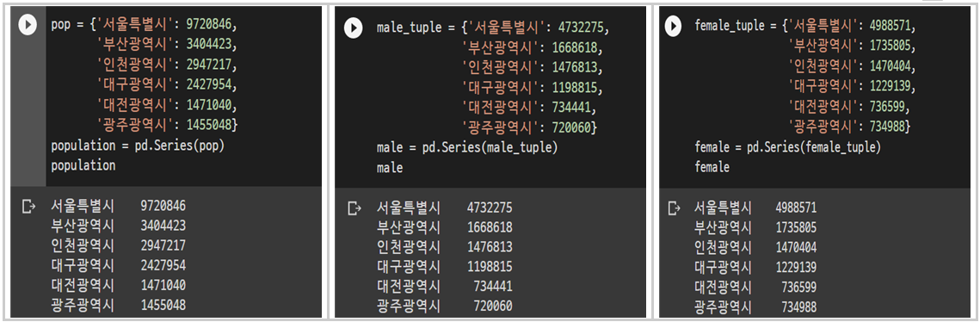This screenshot has height=322, width=980.
Task: Select output row 대구광역시 1198815
Action: pyautogui.click(x=445, y=267)
